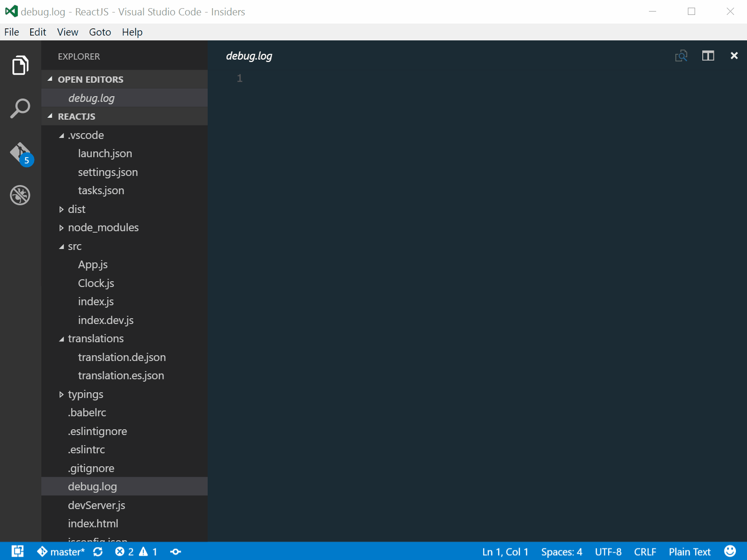747x560 pixels.
Task: Select debug.log under Open Editors
Action: (x=124, y=98)
